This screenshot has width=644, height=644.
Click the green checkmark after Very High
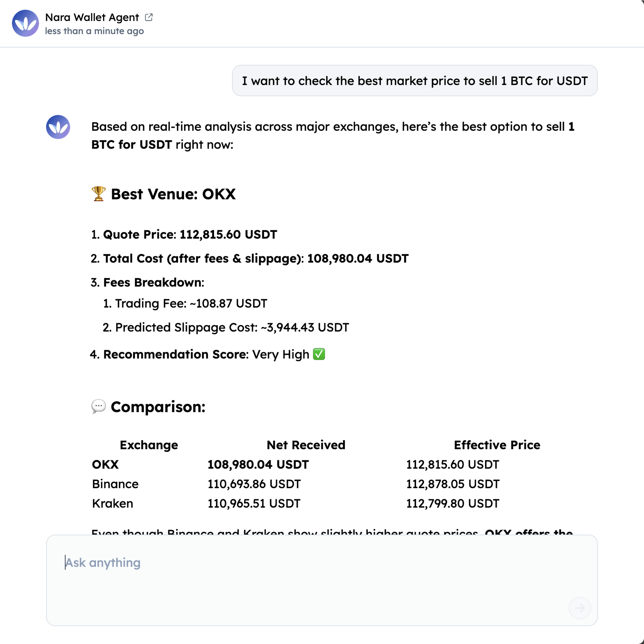(x=318, y=354)
